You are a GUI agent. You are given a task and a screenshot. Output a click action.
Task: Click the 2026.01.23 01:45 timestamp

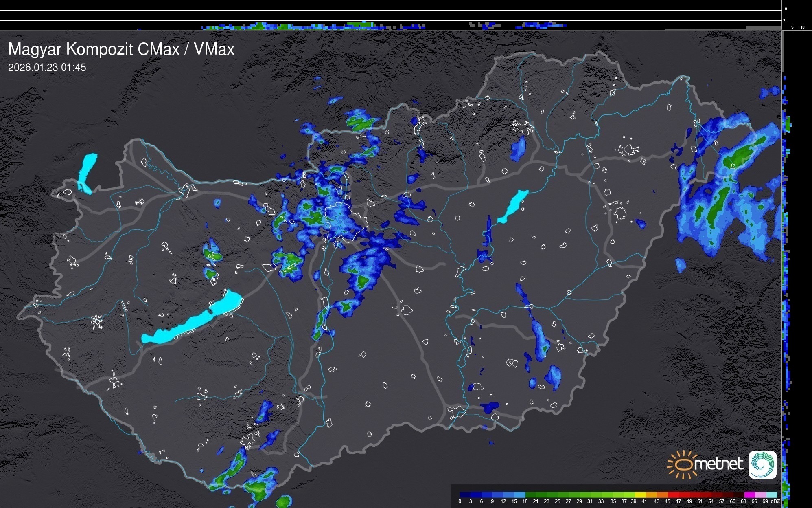pos(47,68)
